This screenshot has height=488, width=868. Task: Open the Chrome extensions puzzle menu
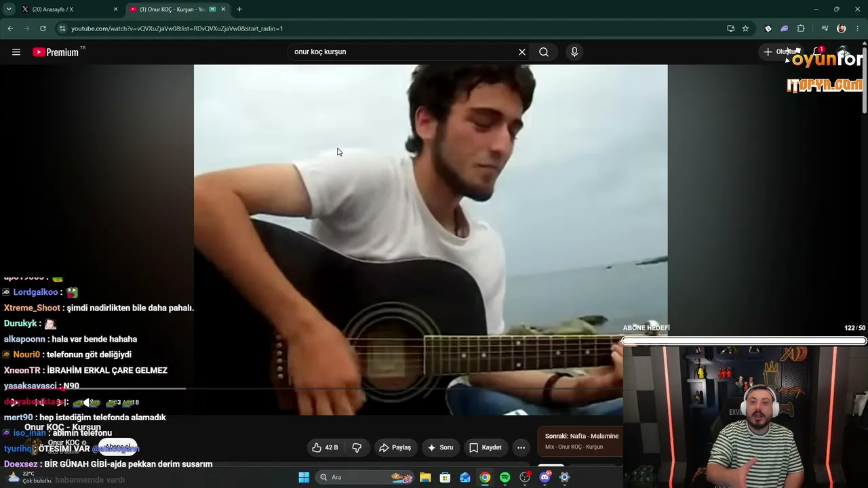[801, 28]
